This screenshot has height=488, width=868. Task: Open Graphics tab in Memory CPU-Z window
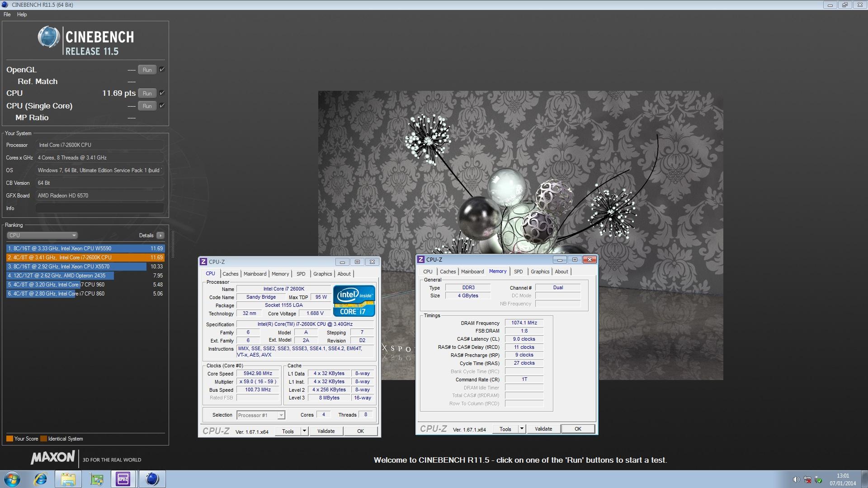(x=540, y=272)
